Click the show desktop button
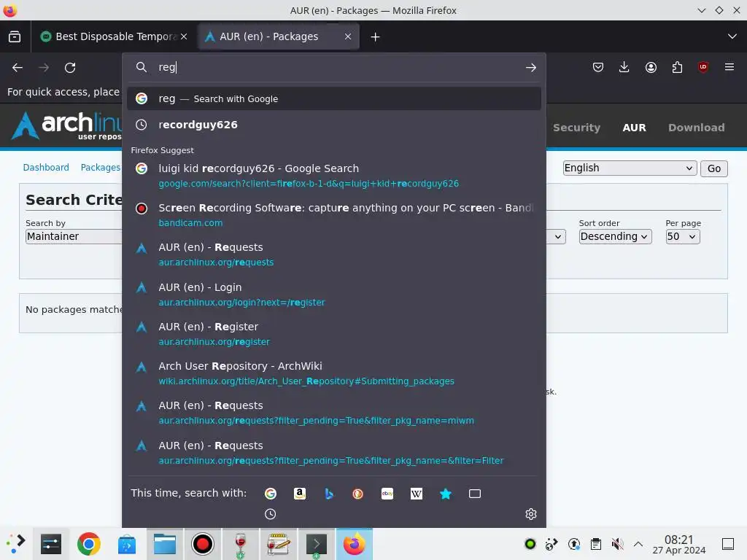This screenshot has width=747, height=560. pos(728,544)
